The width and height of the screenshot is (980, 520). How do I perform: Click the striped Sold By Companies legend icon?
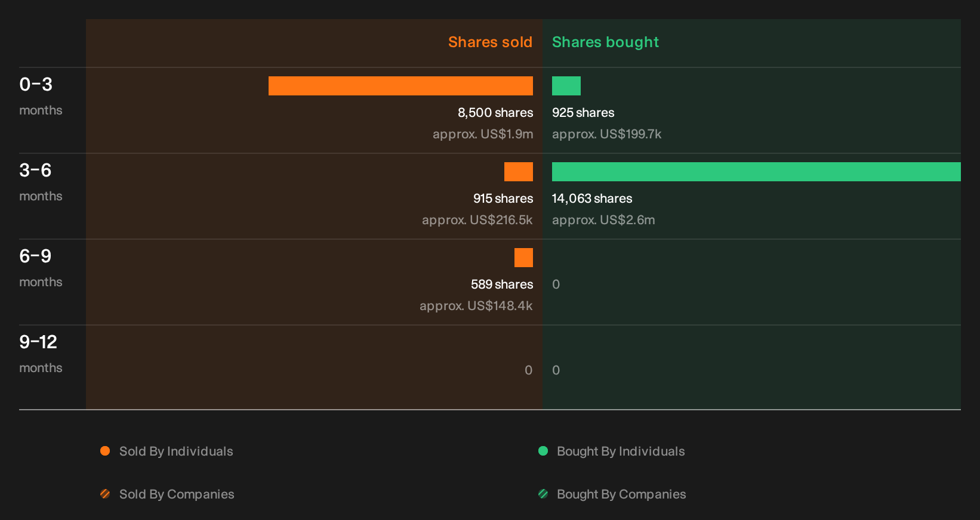[105, 494]
